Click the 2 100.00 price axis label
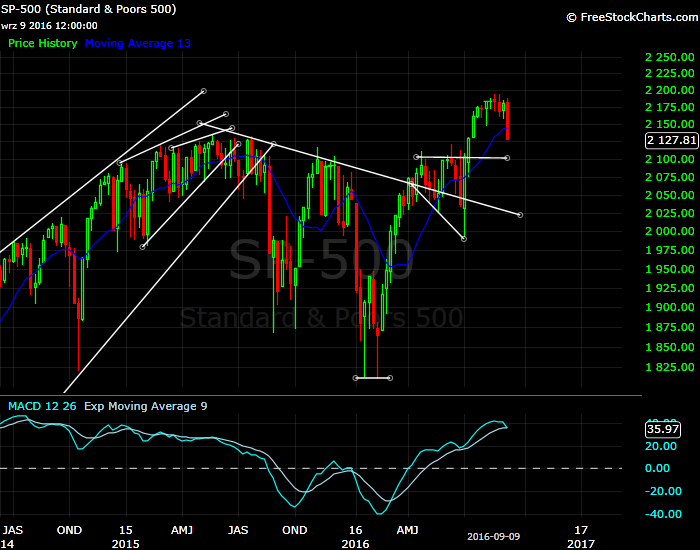 (670, 159)
